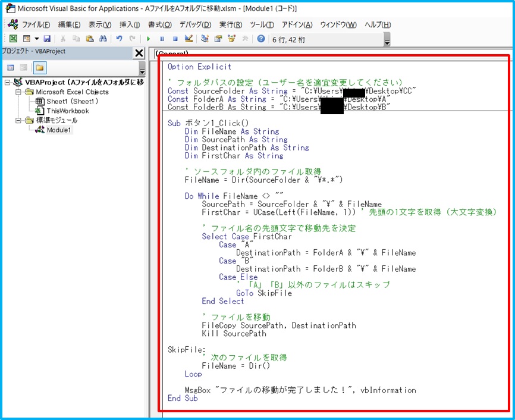Screen dimensions: 515x420
Task: Open the ファイル(F) menu
Action: [36, 24]
